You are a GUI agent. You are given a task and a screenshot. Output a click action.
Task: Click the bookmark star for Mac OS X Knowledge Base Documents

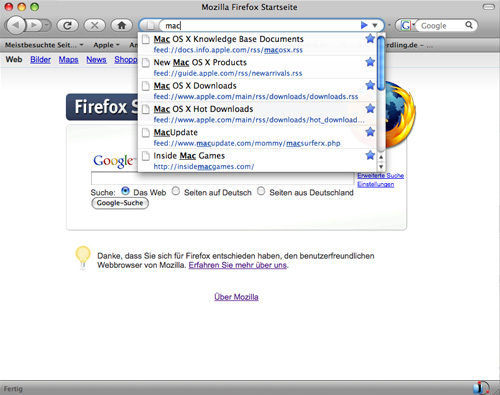pos(370,39)
